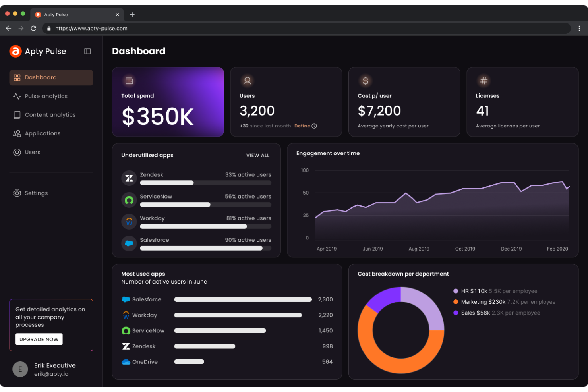
Task: Click the Zendesk icon in Underutilized apps
Action: pos(129,178)
